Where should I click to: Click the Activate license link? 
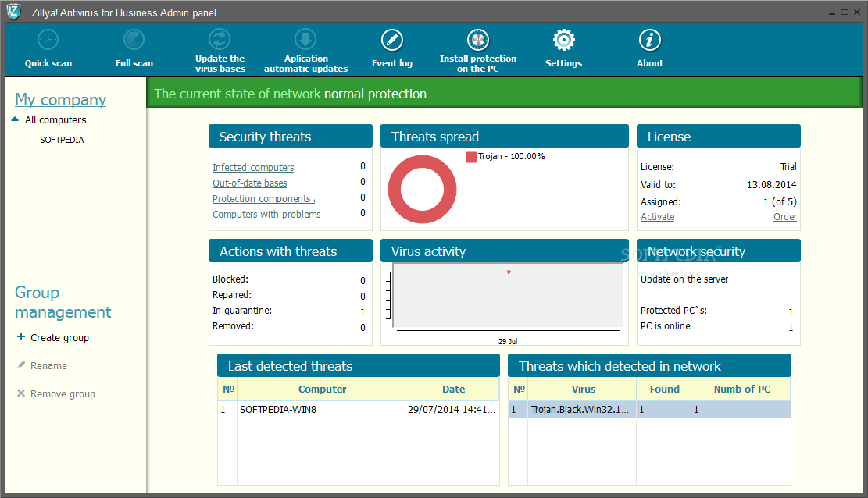point(658,216)
